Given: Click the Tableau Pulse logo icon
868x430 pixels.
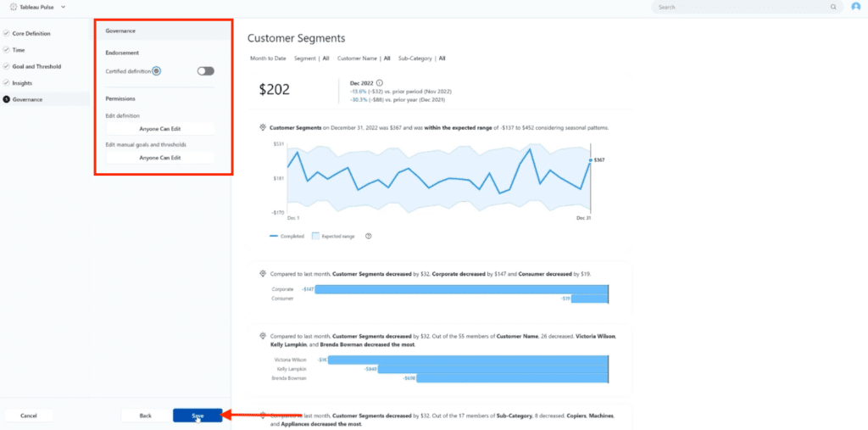Looking at the screenshot, I should point(14,7).
